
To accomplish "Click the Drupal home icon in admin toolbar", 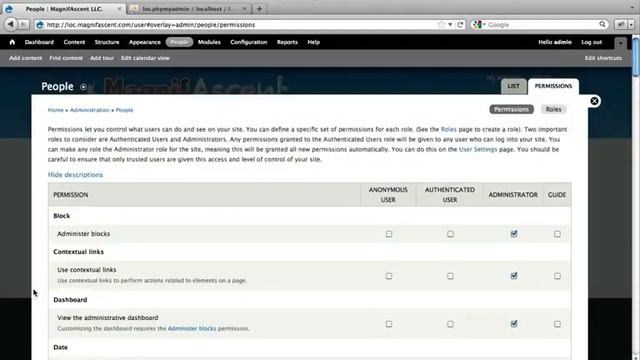I will coord(12,42).
